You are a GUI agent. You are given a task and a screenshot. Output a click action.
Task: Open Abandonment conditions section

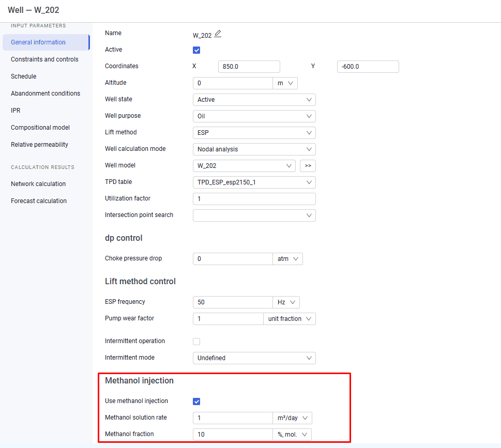[45, 93]
